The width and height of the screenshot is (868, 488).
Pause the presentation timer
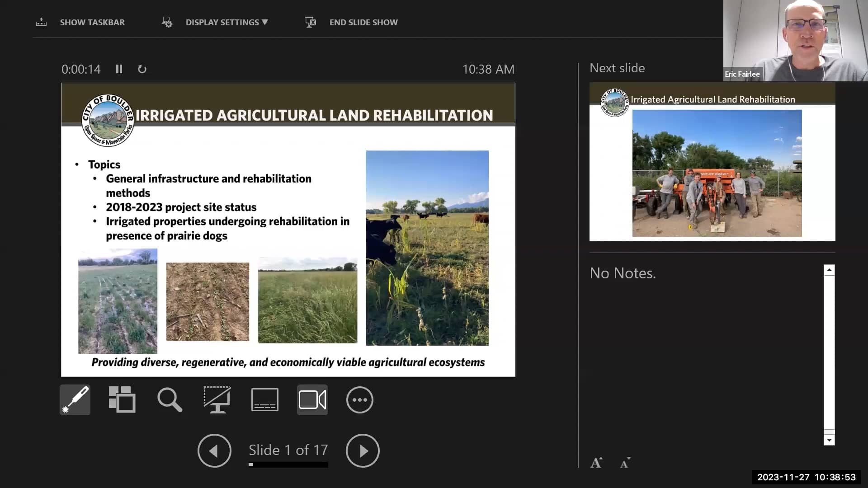[x=119, y=69]
